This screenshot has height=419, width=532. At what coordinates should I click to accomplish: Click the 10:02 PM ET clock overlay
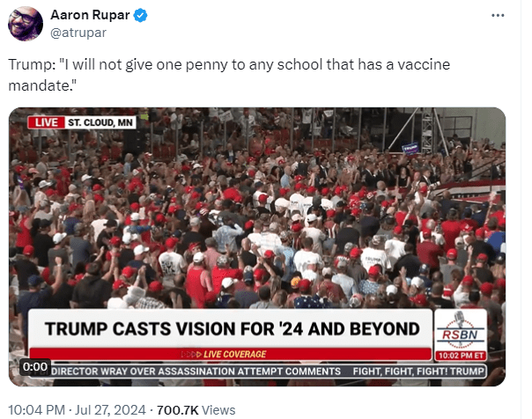[461, 356]
